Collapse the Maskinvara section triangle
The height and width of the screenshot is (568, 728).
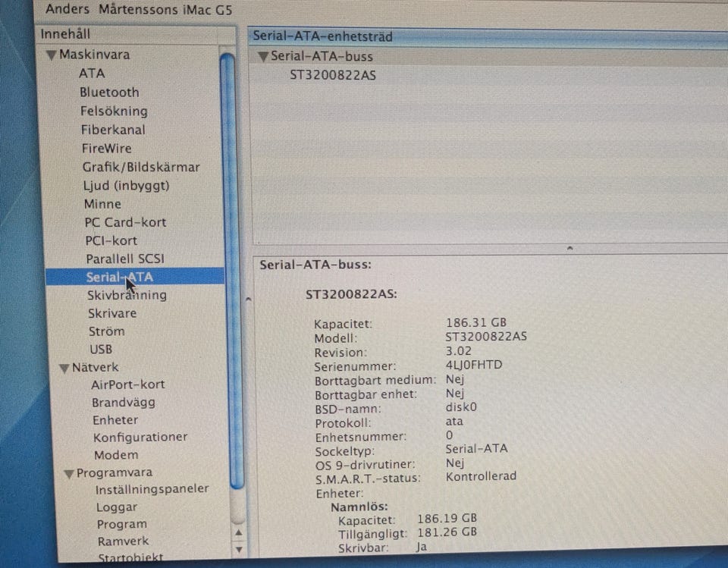click(x=51, y=55)
